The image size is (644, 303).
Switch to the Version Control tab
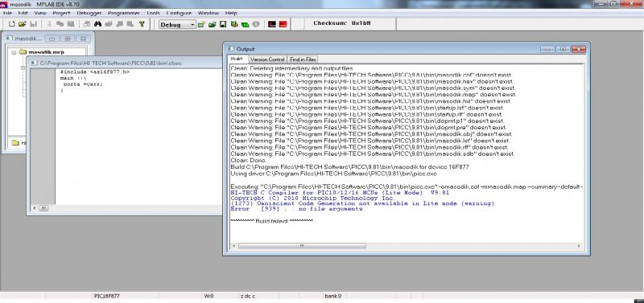[267, 59]
